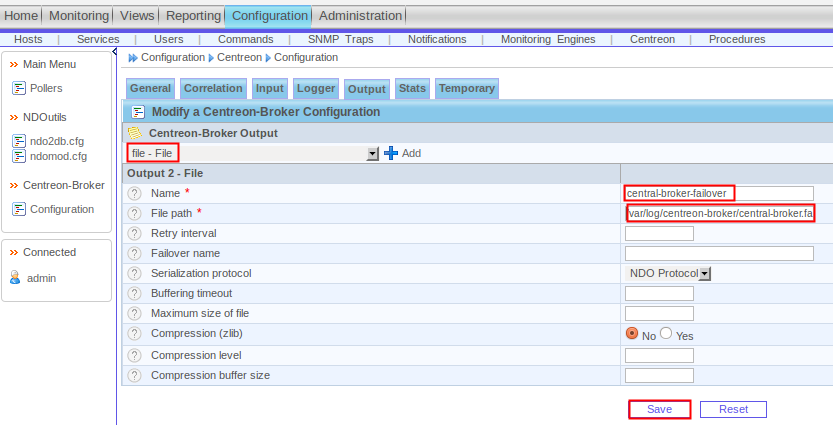Viewport: 833px width, 425px height.
Task: Click into the Maximum size of file field
Action: [x=659, y=313]
